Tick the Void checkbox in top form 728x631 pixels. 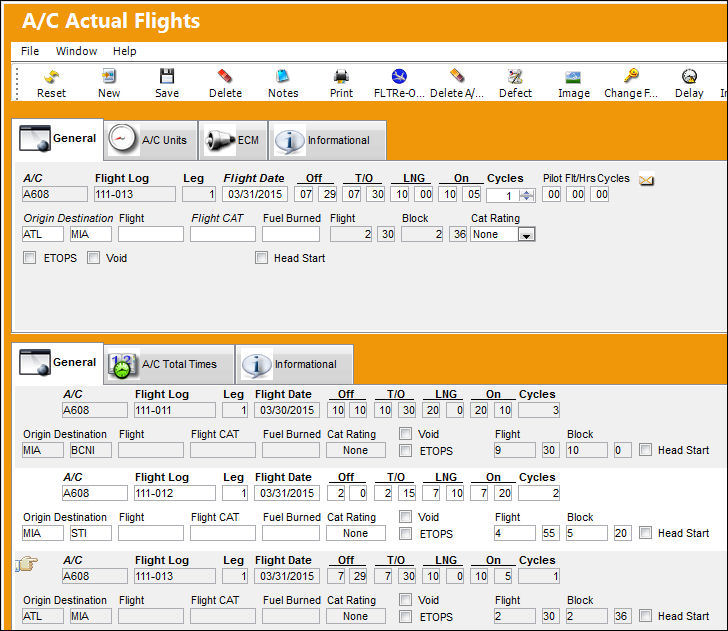pyautogui.click(x=93, y=258)
